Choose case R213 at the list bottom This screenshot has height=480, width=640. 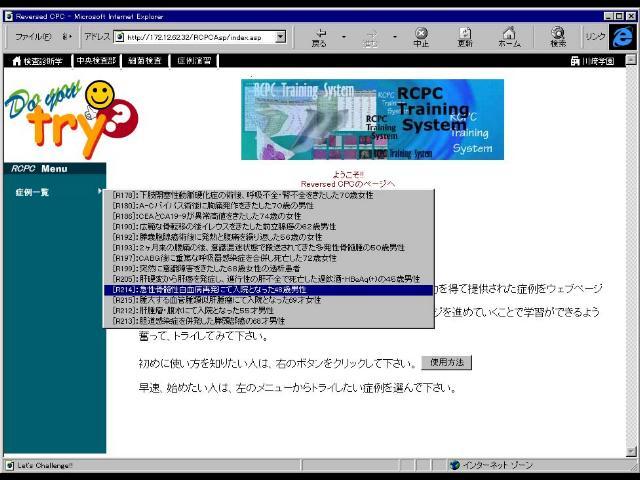(x=268, y=321)
